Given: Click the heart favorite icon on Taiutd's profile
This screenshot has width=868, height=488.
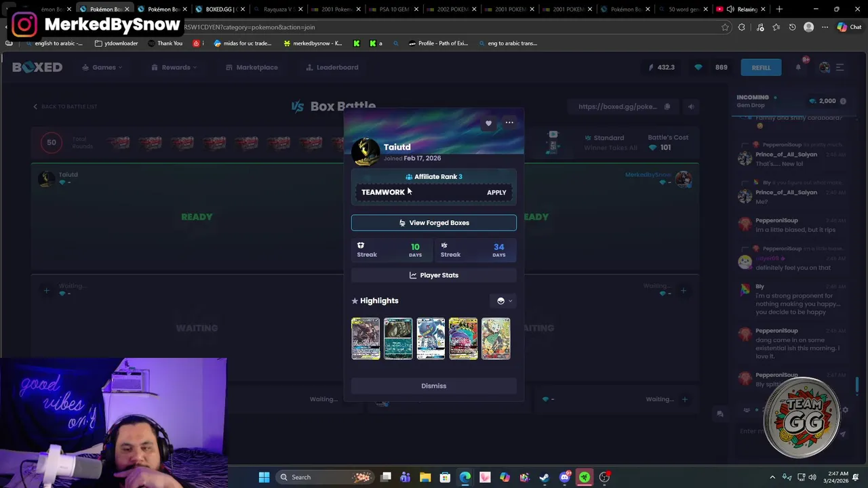Looking at the screenshot, I should [x=488, y=123].
